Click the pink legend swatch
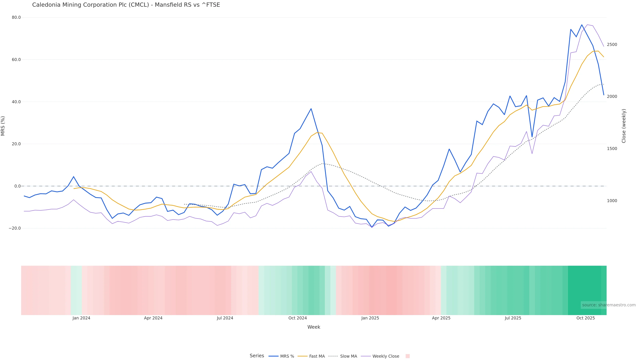Screen dimensions: 644x362 (x=408, y=356)
